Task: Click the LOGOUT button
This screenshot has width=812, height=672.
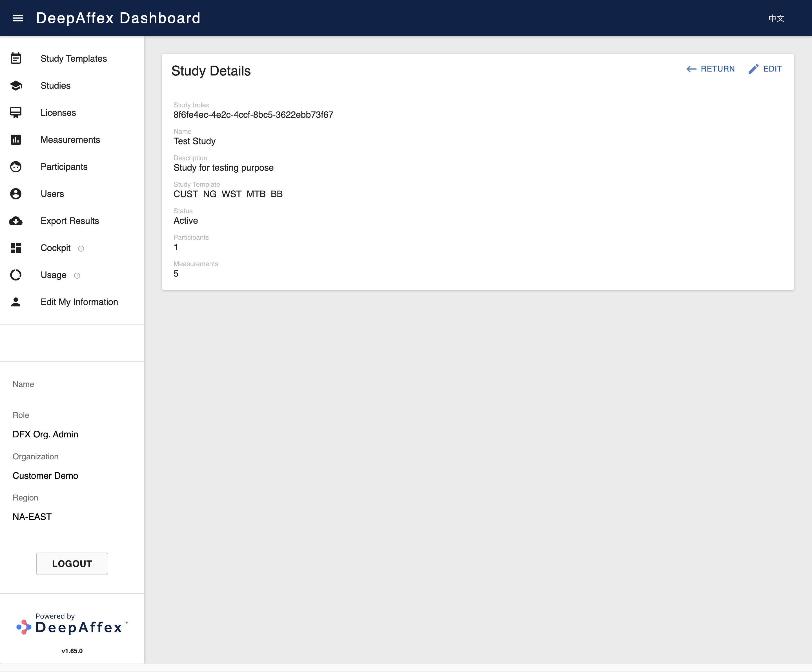Action: pyautogui.click(x=72, y=563)
